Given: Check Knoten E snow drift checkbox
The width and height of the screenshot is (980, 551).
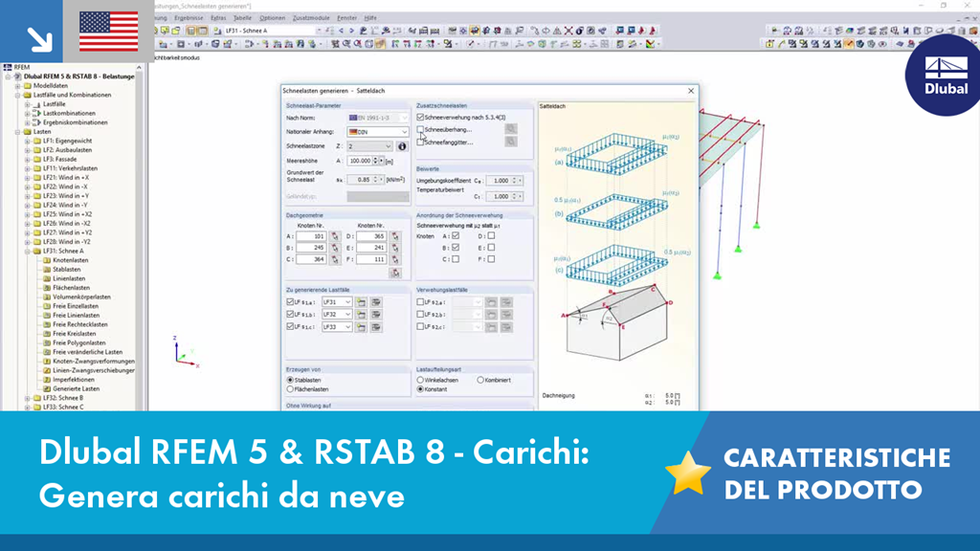Looking at the screenshot, I should pyautogui.click(x=491, y=248).
